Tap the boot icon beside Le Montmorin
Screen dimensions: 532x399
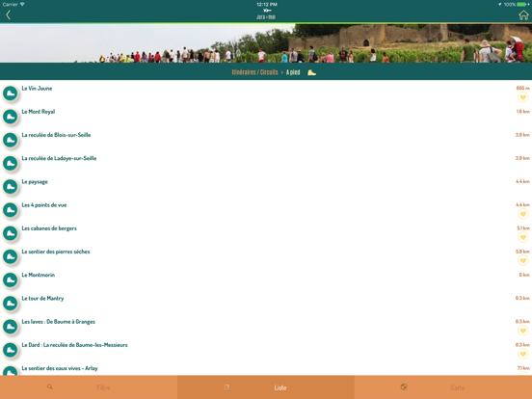[x=11, y=279]
